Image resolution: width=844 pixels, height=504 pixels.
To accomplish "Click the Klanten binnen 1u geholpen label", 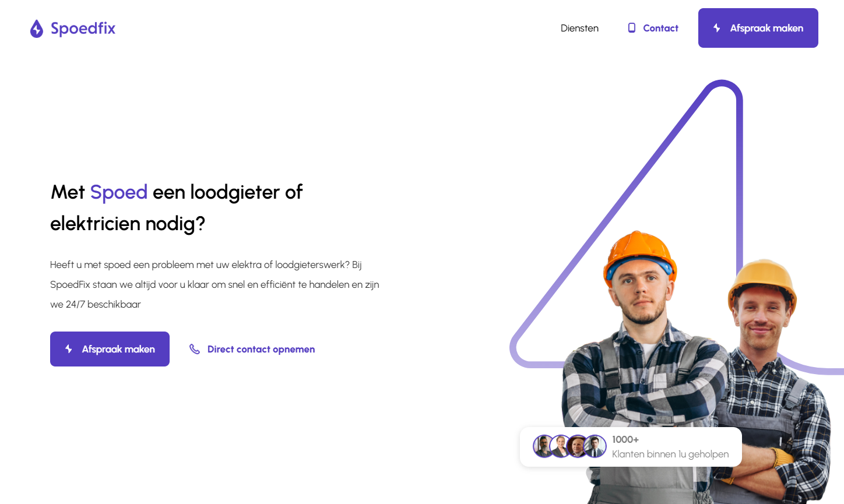I will 670,454.
